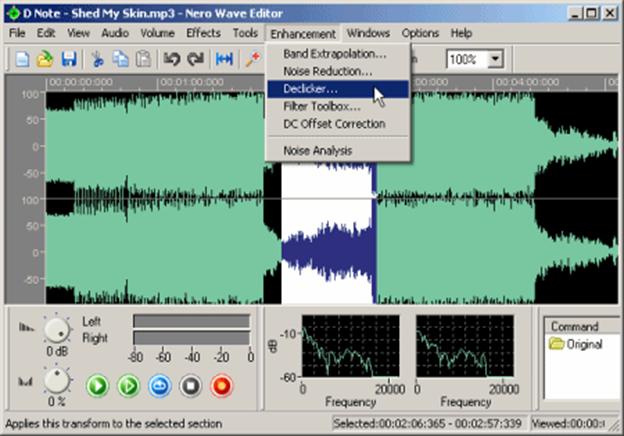Select the highlighted Declicker entry
The image size is (624, 436).
[x=338, y=89]
